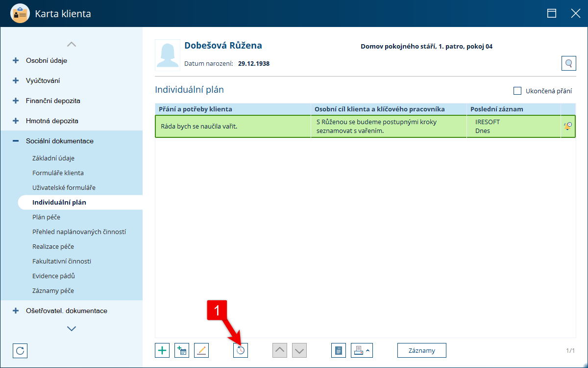588x368 pixels.
Task: Open the print options dropdown button
Action: (362, 350)
